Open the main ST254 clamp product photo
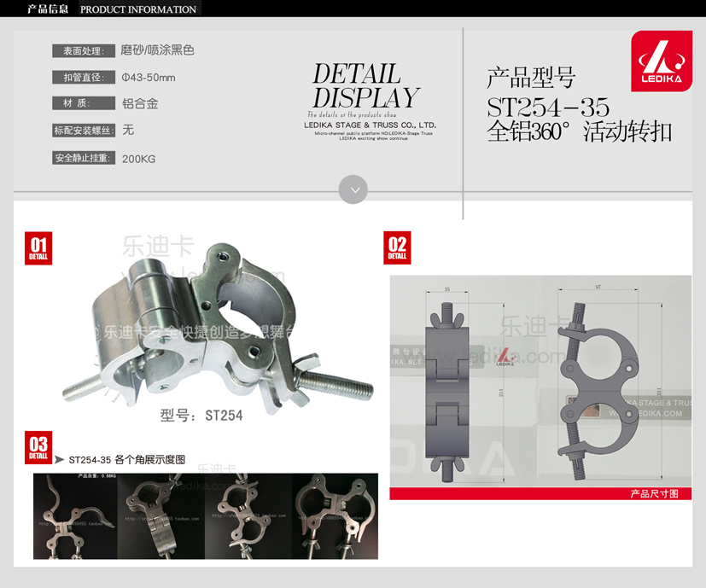The width and height of the screenshot is (706, 588). pyautogui.click(x=219, y=329)
